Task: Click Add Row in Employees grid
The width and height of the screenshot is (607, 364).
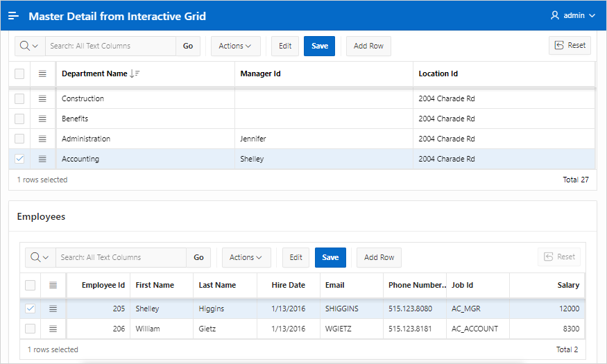Action: [x=379, y=257]
